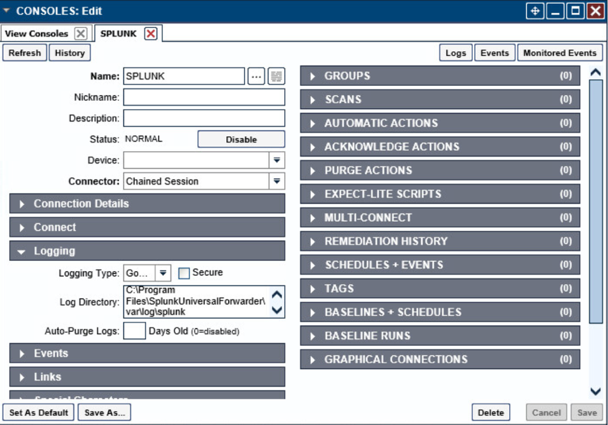Expand AUTOMATIC ACTIONS panel
The image size is (608, 425).
(x=440, y=123)
